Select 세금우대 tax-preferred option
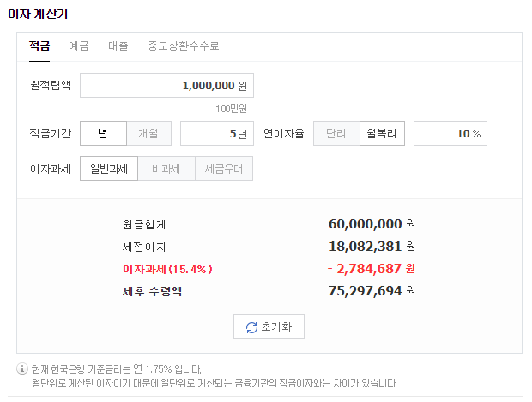This screenshot has height=402, width=532. (224, 168)
